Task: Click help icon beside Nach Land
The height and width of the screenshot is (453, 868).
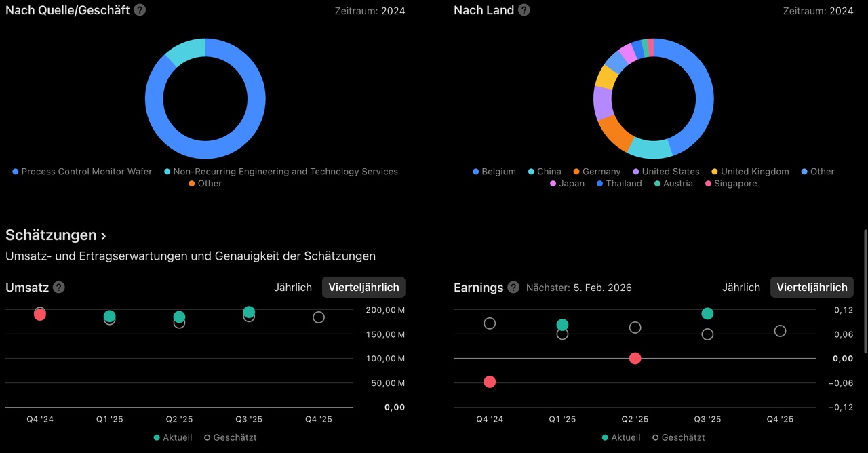Action: pyautogui.click(x=524, y=10)
